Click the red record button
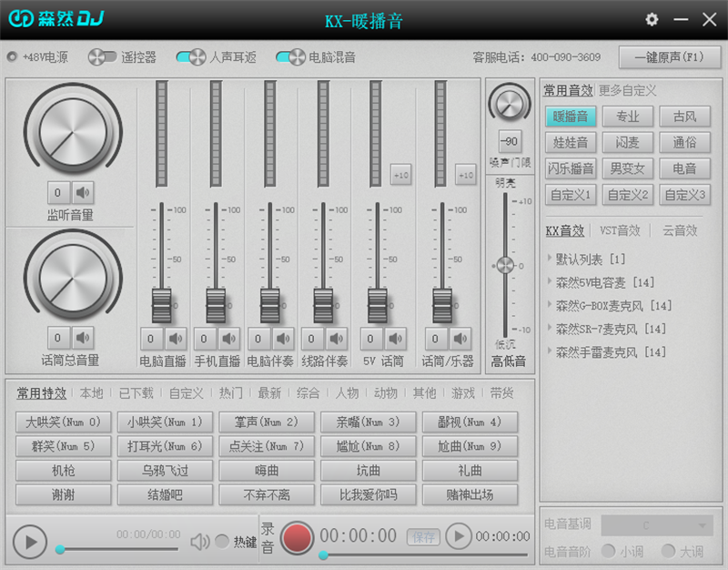728x570 pixels. tap(297, 537)
